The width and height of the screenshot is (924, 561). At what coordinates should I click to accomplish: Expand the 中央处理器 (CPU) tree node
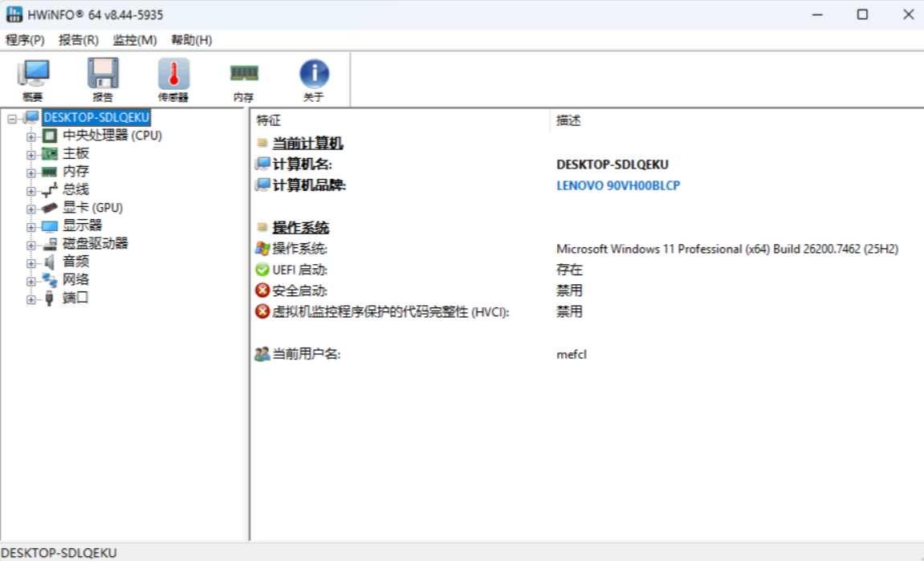[31, 136]
